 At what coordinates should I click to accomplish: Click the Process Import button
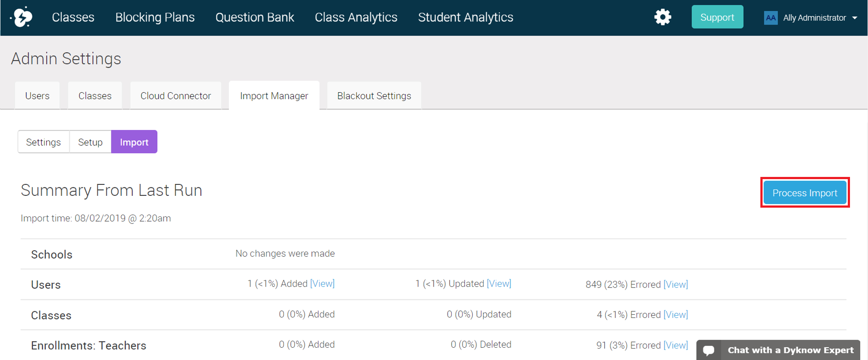805,193
